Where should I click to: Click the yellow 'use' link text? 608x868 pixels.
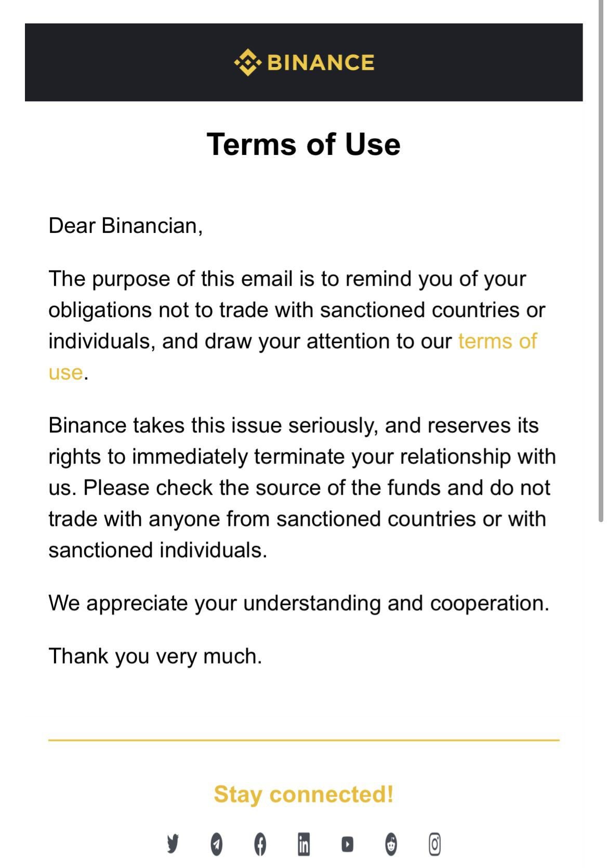tap(65, 372)
